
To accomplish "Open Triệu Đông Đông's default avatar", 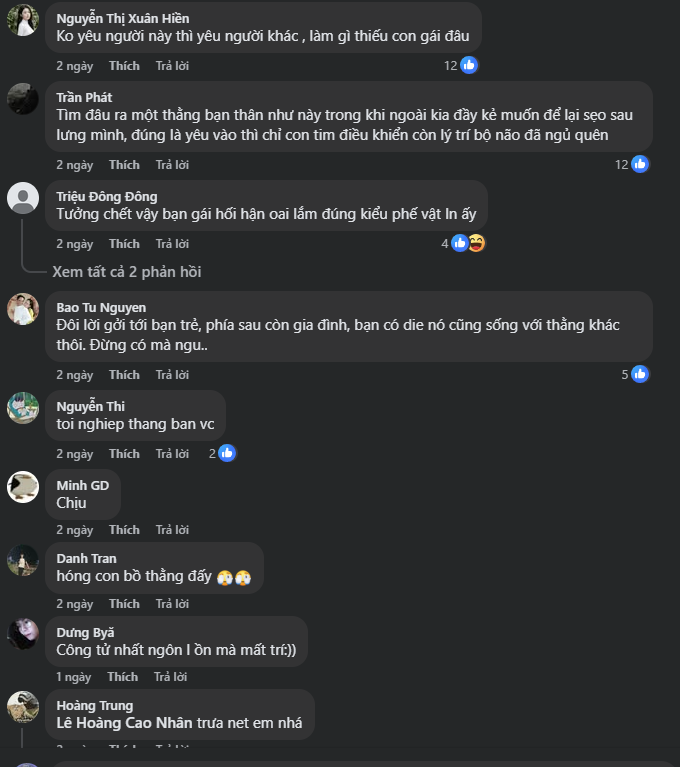I will tap(23, 198).
